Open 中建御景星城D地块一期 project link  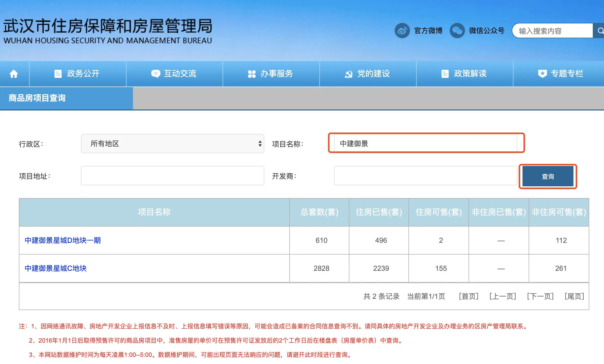click(x=63, y=240)
